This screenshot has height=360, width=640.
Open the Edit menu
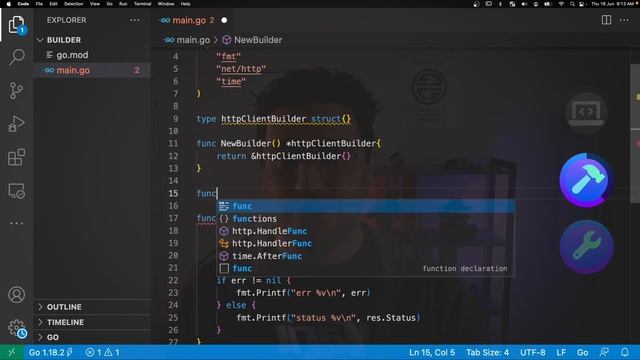[53, 4]
